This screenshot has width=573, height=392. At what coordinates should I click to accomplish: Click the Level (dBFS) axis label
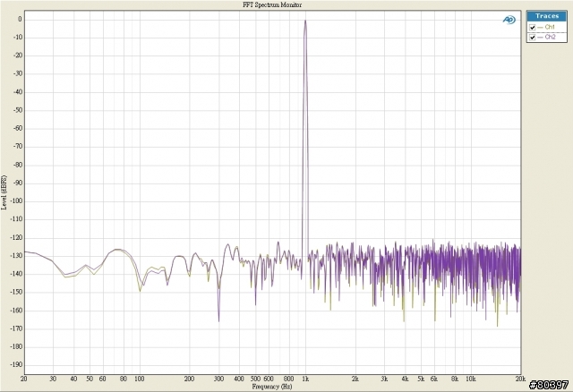4,192
